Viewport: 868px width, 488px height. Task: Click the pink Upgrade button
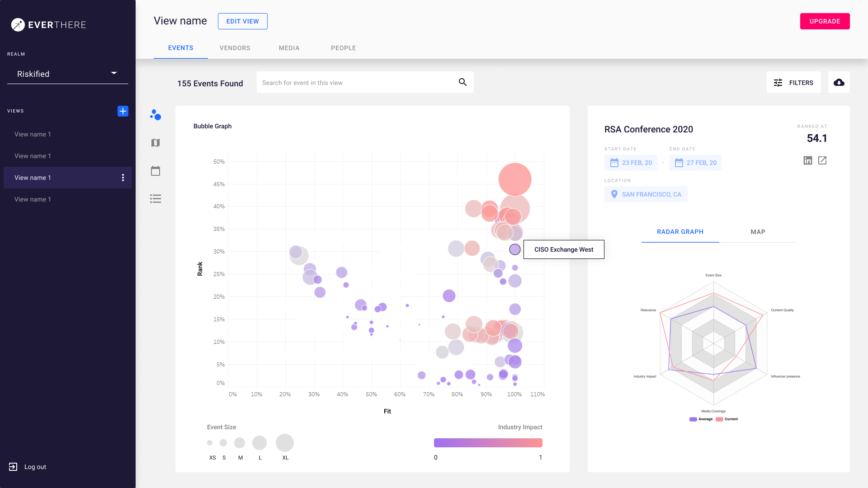(x=825, y=21)
